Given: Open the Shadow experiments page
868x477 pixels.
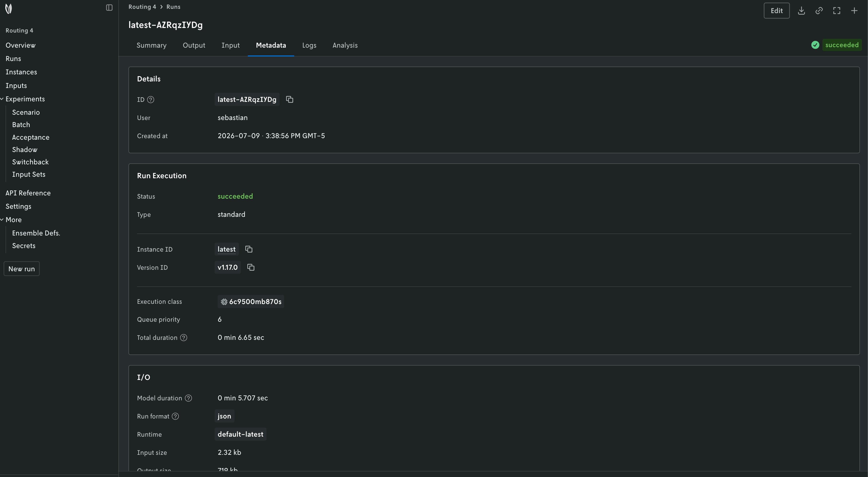Looking at the screenshot, I should pos(25,150).
